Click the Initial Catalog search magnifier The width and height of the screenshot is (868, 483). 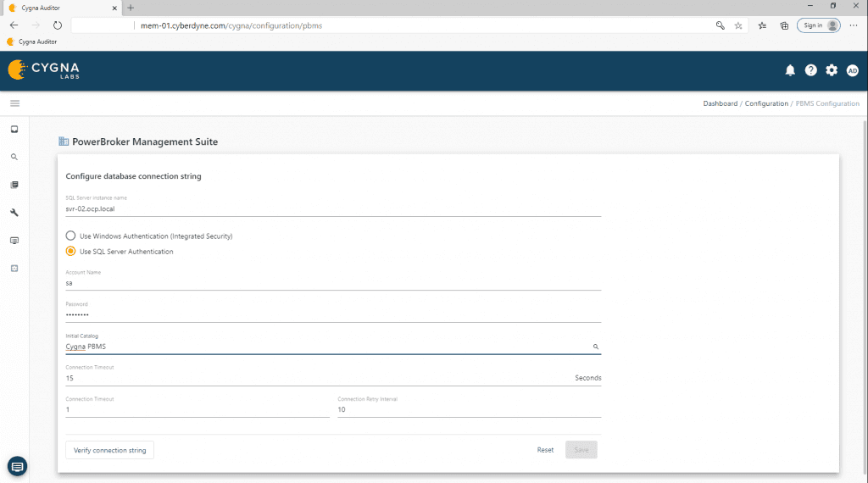(x=596, y=347)
